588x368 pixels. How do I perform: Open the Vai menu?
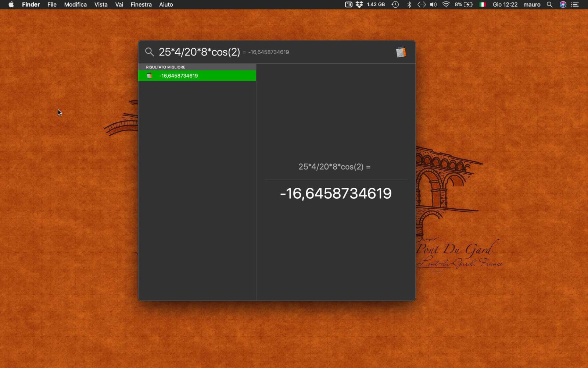119,4
